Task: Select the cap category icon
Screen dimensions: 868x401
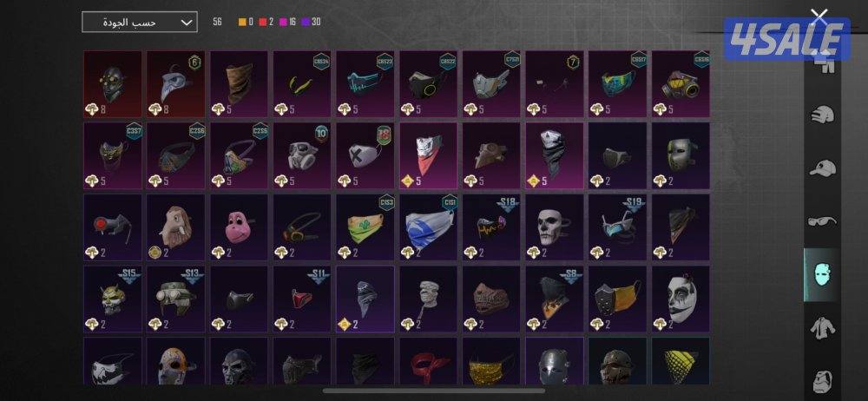Action: click(x=823, y=168)
